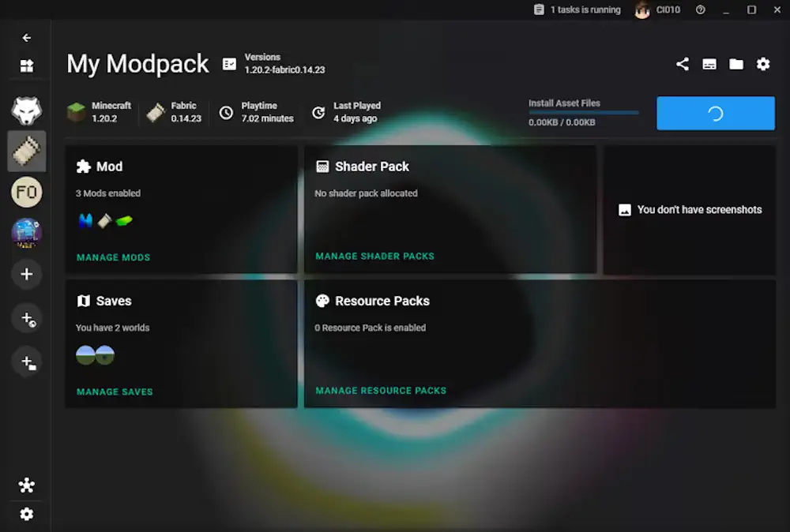Open launcher settings gear at the sidebar bottom
Screen dimensions: 790x532
27,514
